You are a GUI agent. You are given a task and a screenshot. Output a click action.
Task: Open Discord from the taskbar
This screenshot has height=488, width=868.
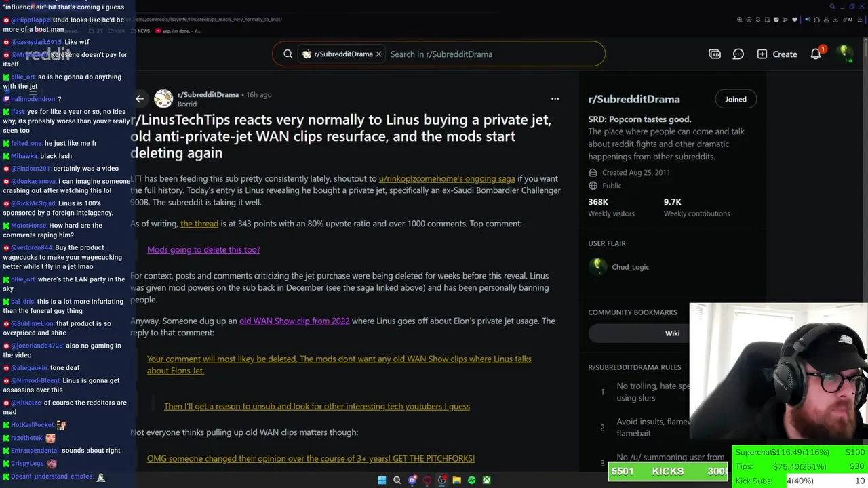(x=412, y=481)
